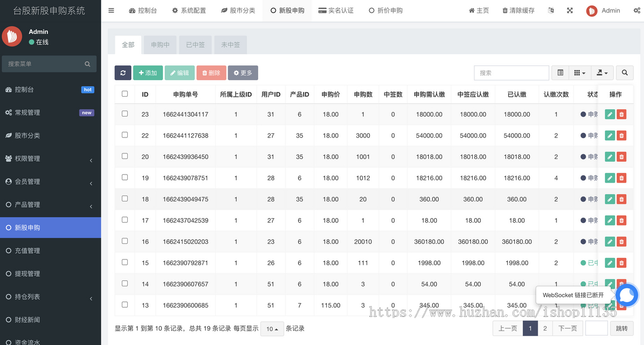Open 主页 link in the header
This screenshot has height=345, width=644.
(479, 10)
